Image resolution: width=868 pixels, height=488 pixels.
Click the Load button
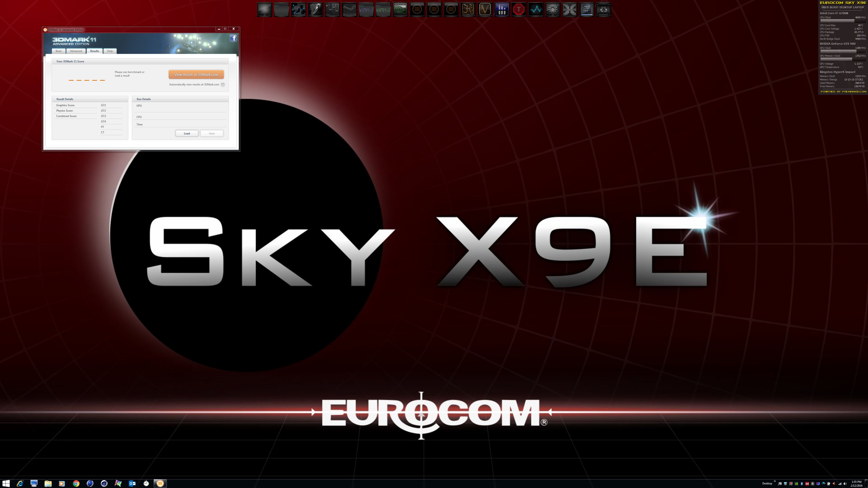(187, 133)
